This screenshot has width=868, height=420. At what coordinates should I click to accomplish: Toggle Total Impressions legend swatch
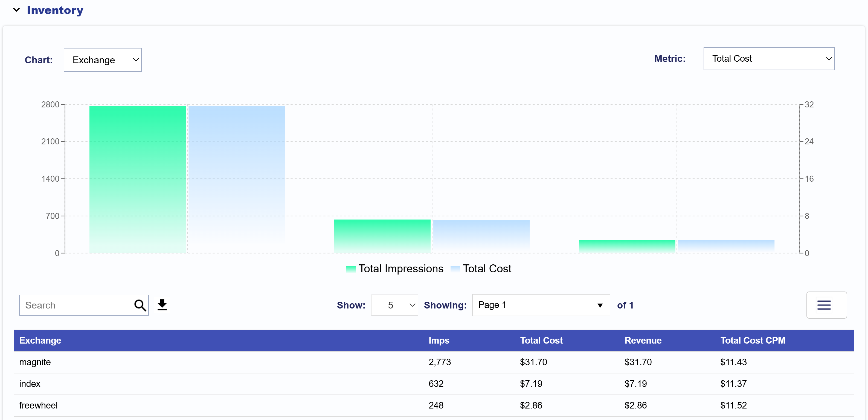[x=351, y=269]
